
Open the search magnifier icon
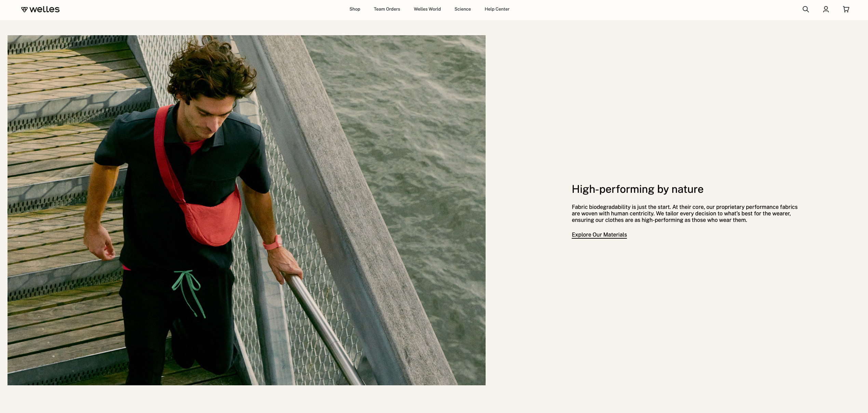coord(805,9)
